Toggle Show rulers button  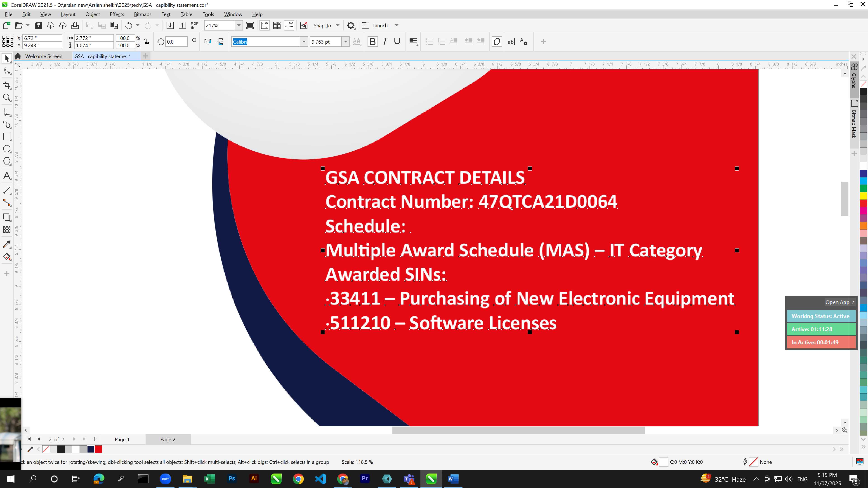[264, 25]
